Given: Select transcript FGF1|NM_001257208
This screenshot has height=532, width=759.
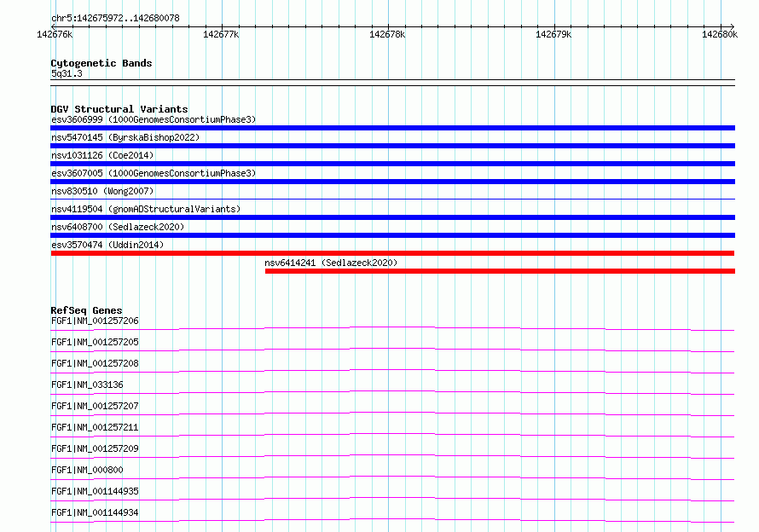Looking at the screenshot, I should [x=95, y=363].
